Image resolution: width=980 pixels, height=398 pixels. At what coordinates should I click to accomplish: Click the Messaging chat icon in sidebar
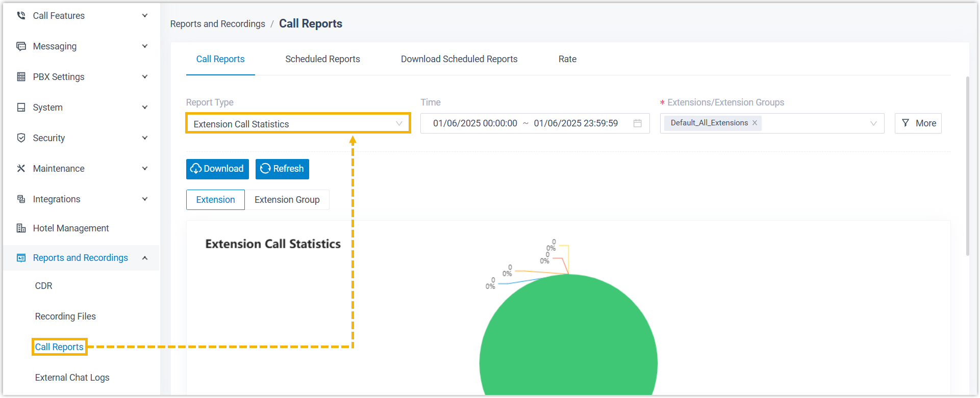(21, 46)
